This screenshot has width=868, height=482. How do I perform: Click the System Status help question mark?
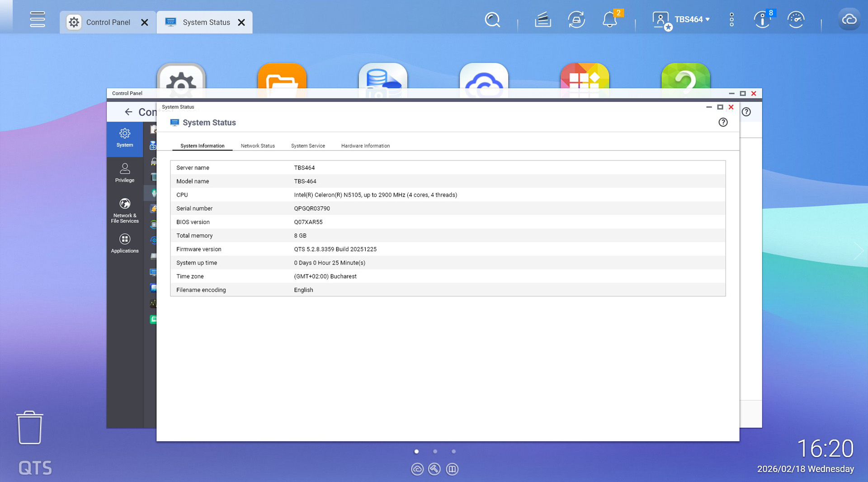tap(723, 122)
